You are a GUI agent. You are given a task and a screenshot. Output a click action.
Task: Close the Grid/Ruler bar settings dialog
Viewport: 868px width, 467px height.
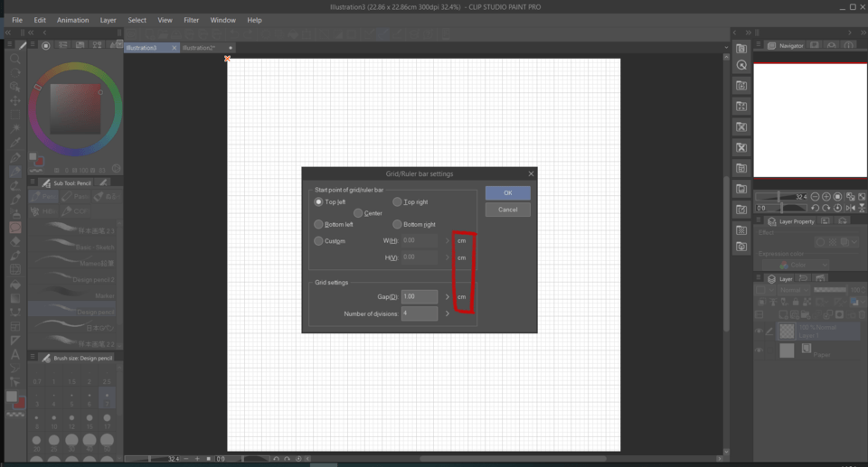(531, 173)
